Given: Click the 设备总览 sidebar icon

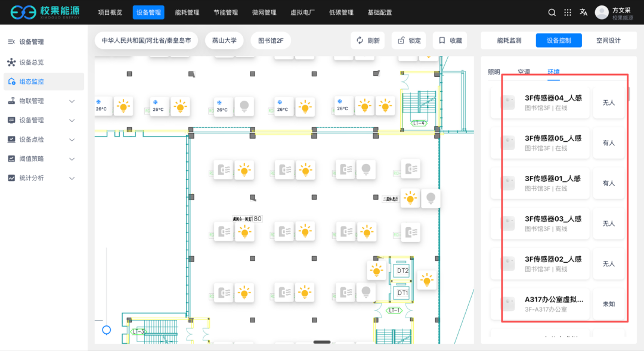Looking at the screenshot, I should (x=11, y=62).
